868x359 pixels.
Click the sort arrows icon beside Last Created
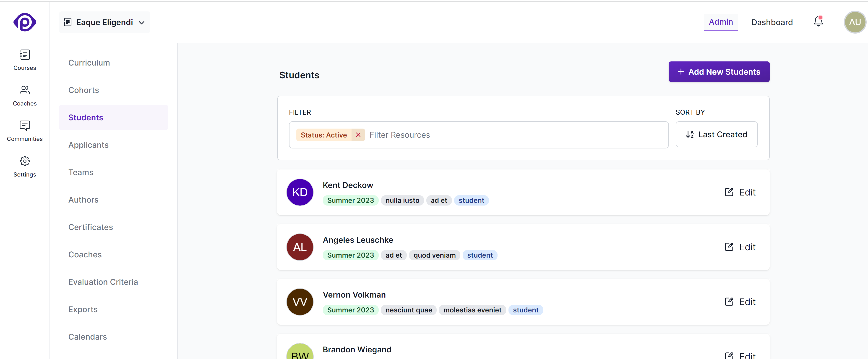pos(690,134)
